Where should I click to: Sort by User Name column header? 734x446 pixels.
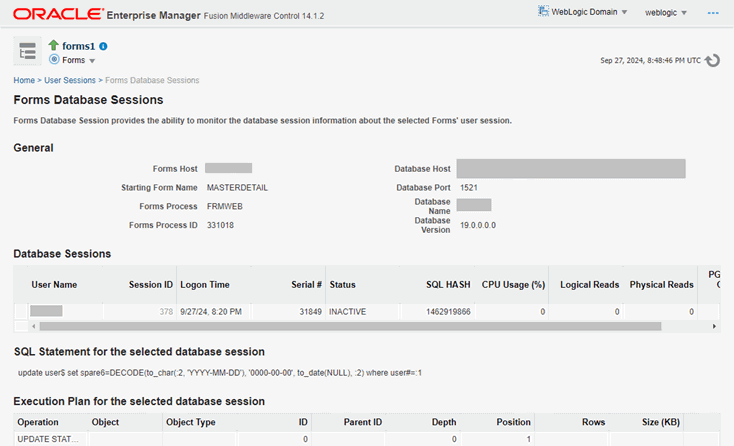54,285
